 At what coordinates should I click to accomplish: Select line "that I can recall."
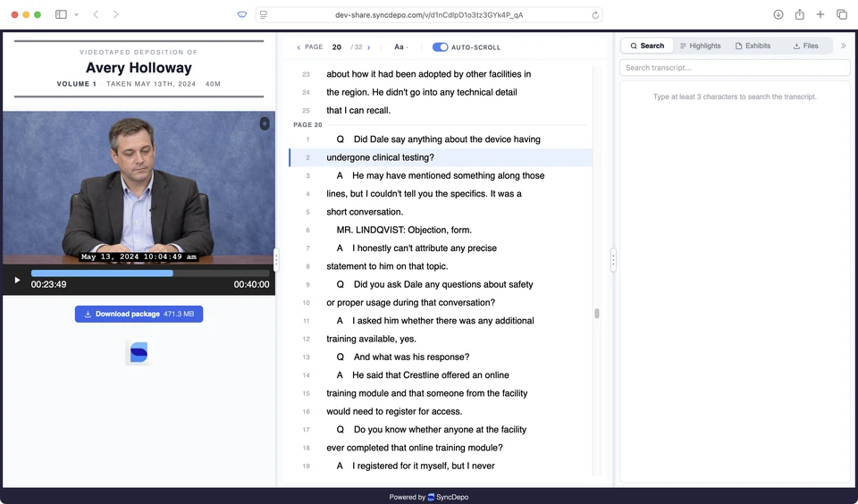(x=441, y=111)
